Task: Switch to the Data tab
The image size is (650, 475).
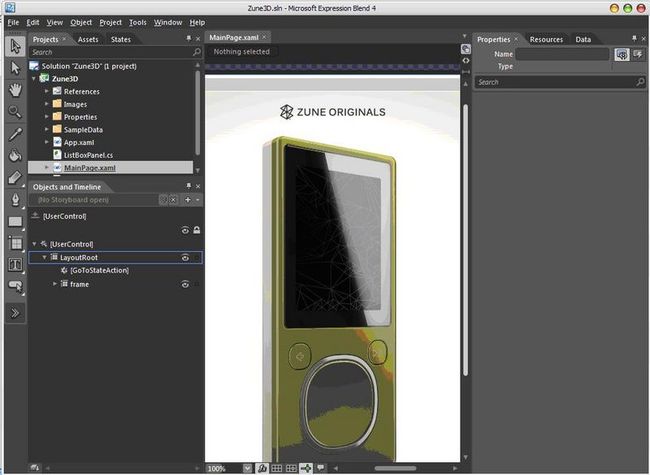Action: tap(583, 39)
